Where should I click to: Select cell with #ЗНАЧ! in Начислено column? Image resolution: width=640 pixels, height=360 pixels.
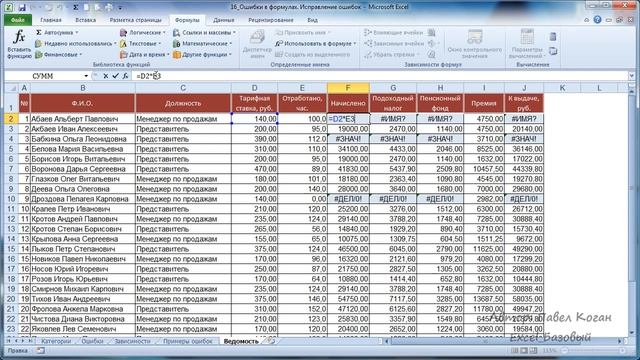point(349,139)
